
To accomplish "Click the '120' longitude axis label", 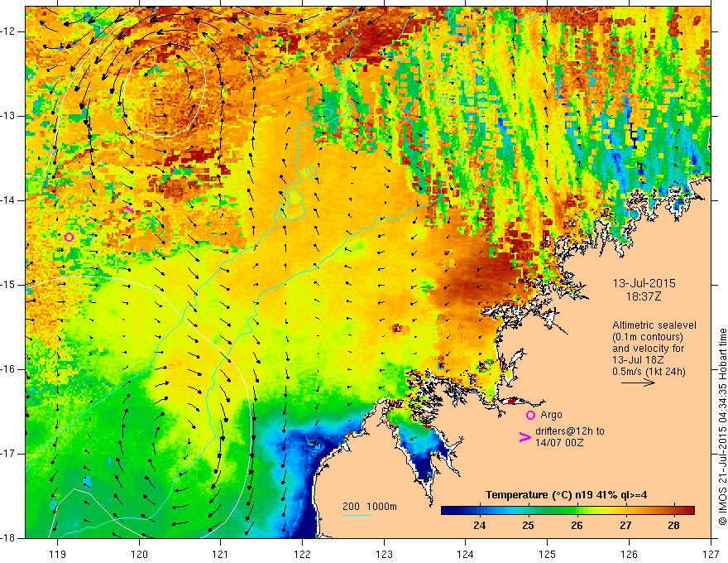I will (x=139, y=554).
